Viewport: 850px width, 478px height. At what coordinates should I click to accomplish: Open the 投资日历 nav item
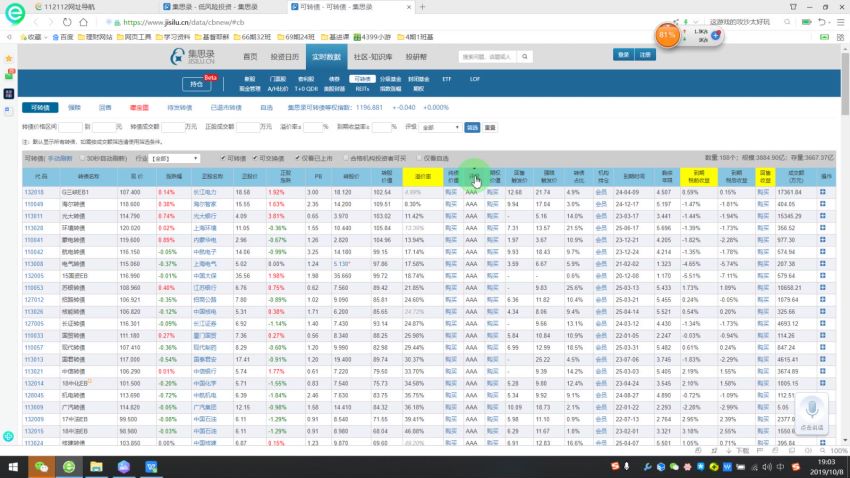(285, 56)
